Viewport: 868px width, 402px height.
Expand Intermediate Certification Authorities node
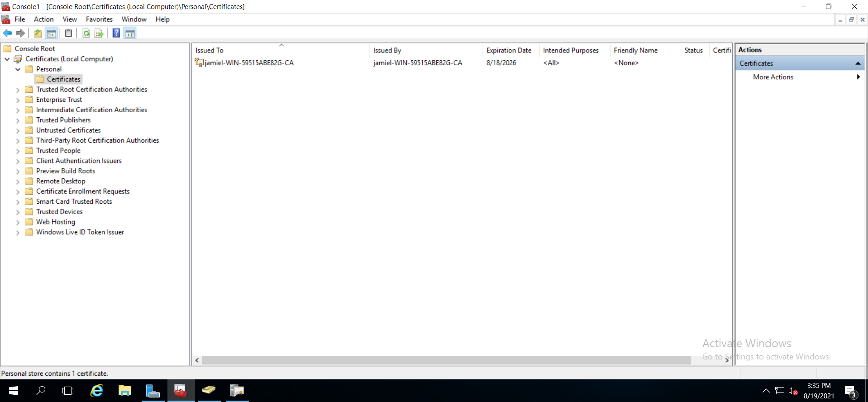[x=18, y=110]
